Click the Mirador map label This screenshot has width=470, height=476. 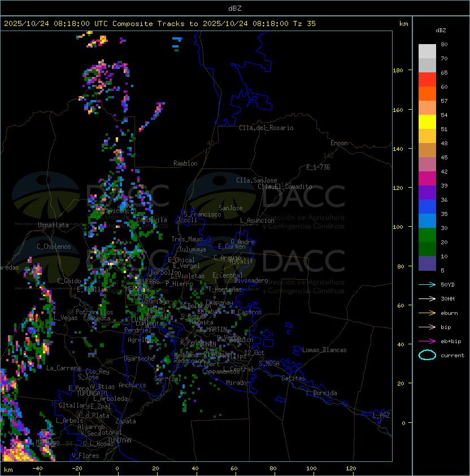(x=238, y=383)
